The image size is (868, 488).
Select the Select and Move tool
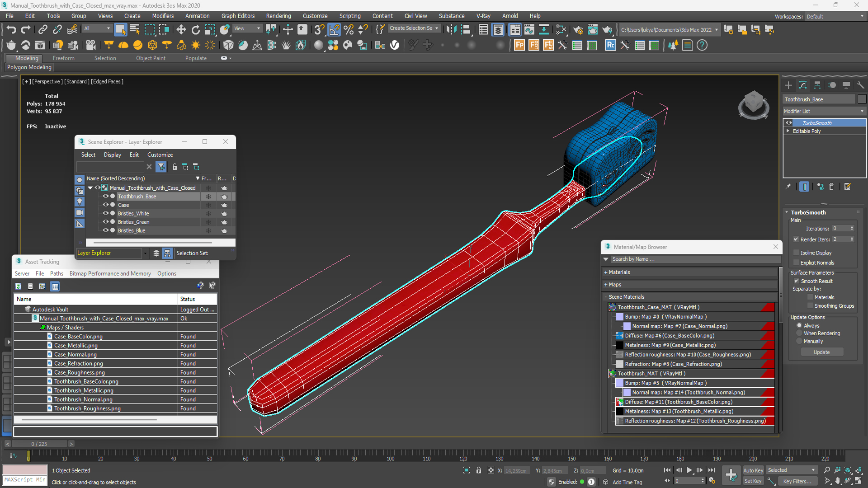pyautogui.click(x=181, y=30)
